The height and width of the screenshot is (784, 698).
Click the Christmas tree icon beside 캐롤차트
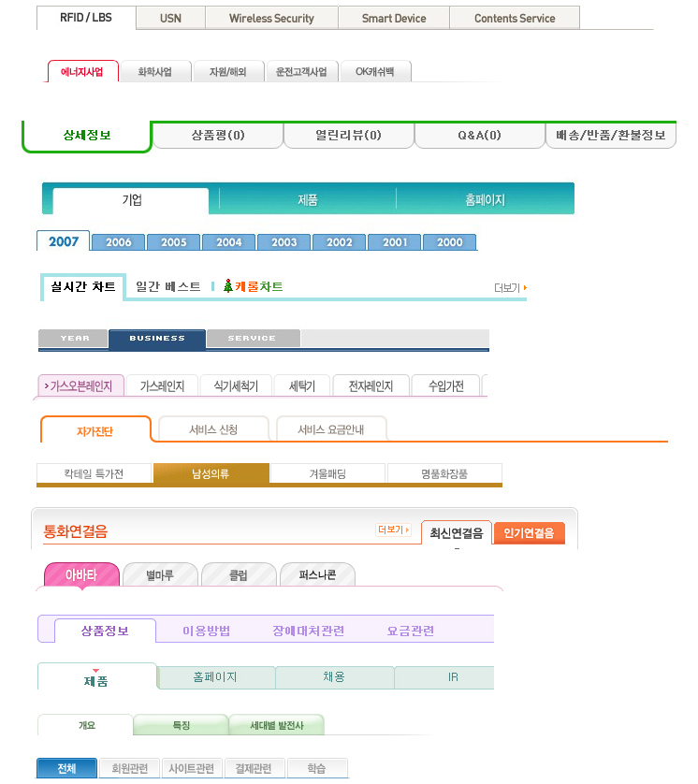click(227, 286)
